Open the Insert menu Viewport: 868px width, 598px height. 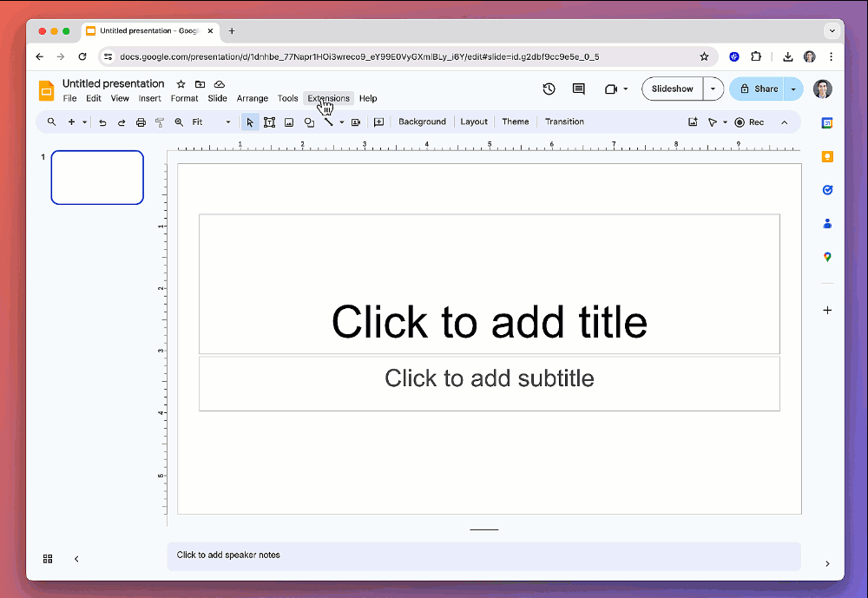pos(149,99)
